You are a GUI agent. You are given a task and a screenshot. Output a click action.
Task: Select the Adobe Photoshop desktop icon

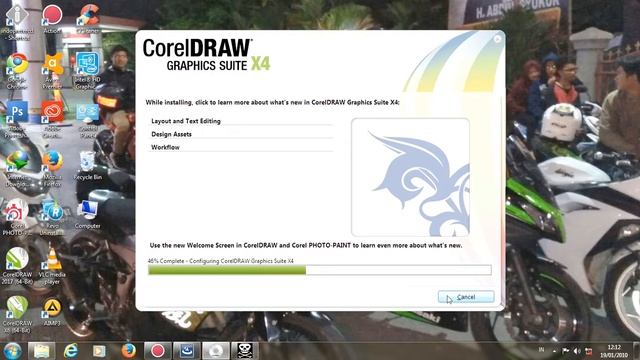point(17,120)
